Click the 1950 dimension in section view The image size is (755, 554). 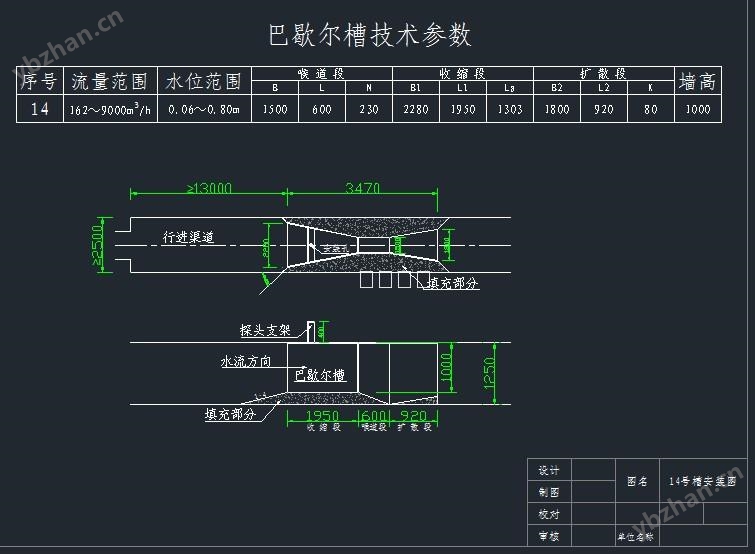[x=321, y=416]
